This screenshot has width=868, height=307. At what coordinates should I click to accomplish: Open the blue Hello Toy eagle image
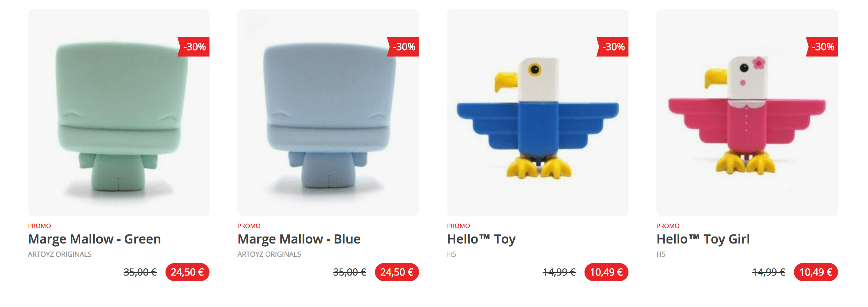pos(538,112)
